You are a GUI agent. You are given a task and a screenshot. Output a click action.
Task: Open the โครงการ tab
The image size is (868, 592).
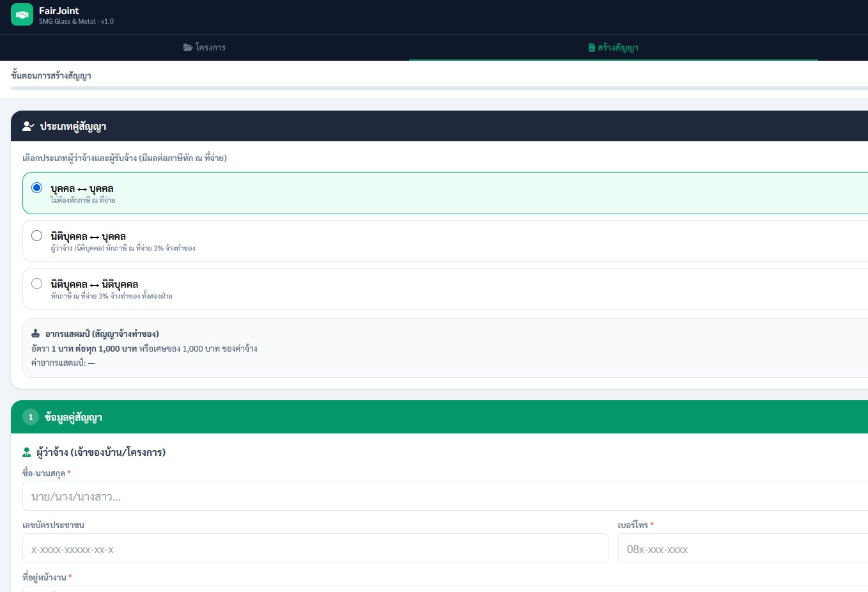click(x=205, y=47)
